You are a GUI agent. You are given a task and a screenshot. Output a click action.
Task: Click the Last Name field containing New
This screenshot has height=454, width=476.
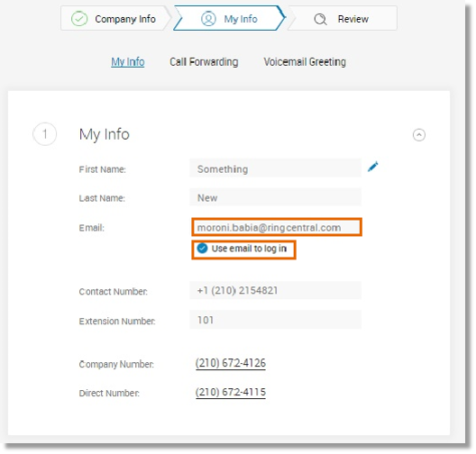click(275, 197)
